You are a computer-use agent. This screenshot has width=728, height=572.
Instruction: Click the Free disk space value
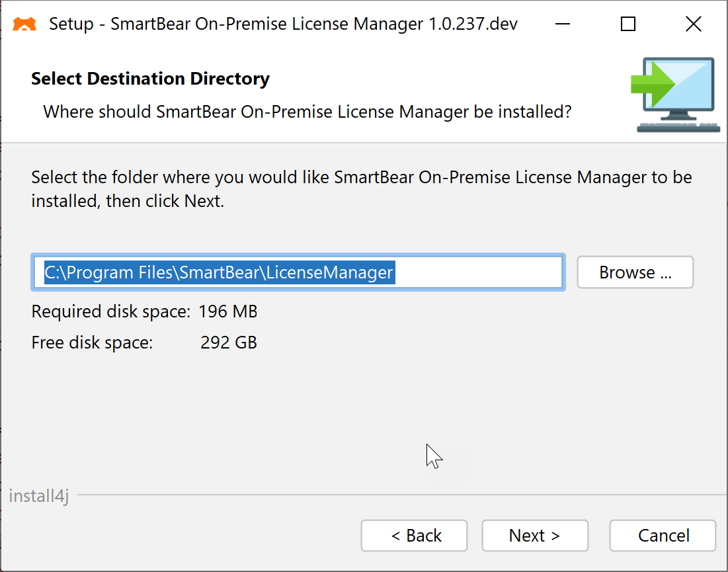pyautogui.click(x=228, y=343)
